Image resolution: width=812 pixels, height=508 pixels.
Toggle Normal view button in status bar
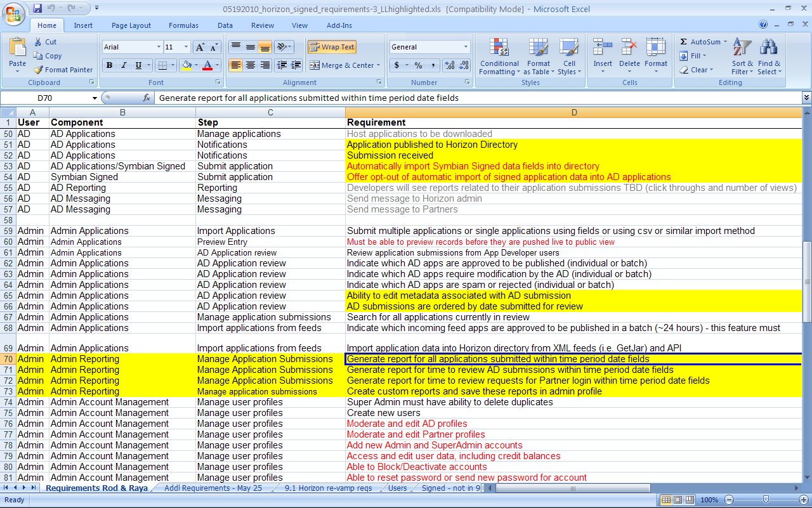(667, 500)
